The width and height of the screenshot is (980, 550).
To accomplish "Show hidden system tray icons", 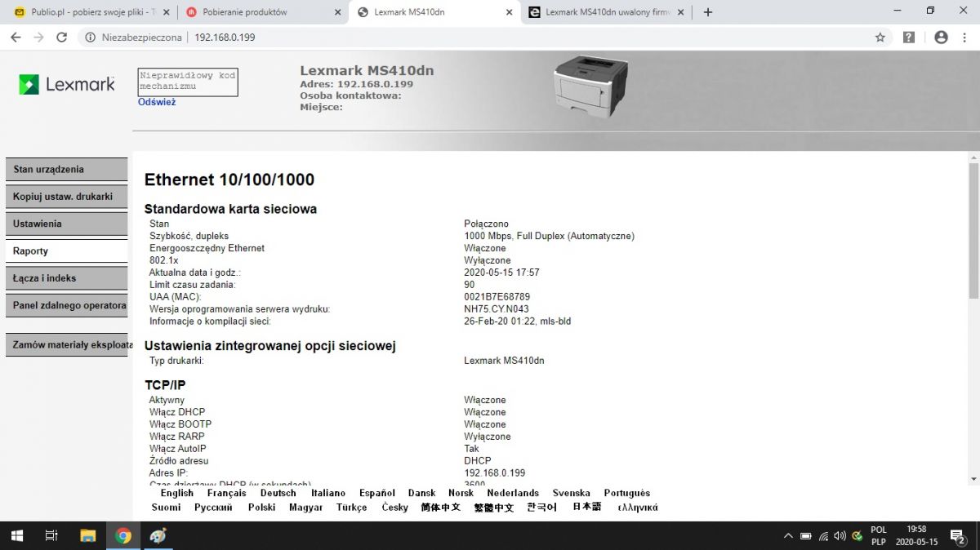I will 788,536.
